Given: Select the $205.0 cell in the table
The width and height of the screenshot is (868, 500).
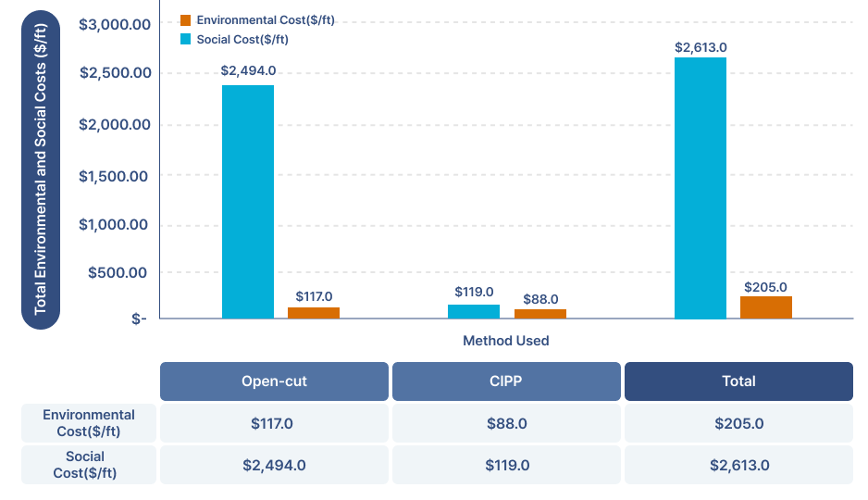Looking at the screenshot, I should [738, 423].
